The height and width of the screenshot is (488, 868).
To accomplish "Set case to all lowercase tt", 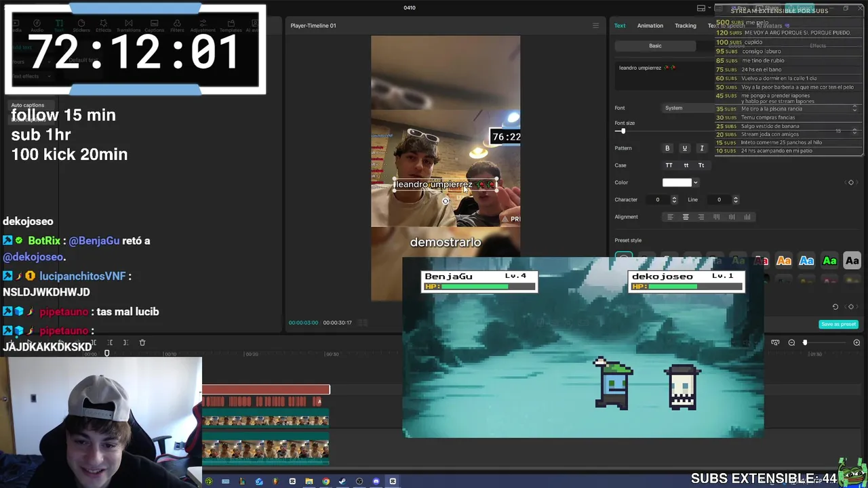I will [686, 165].
